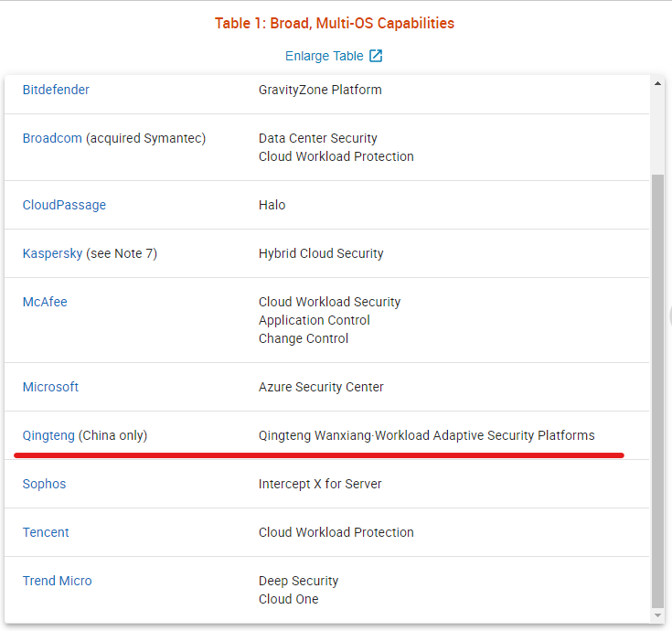672x631 pixels.
Task: Open the Broadcom vendor link
Action: 52,138
